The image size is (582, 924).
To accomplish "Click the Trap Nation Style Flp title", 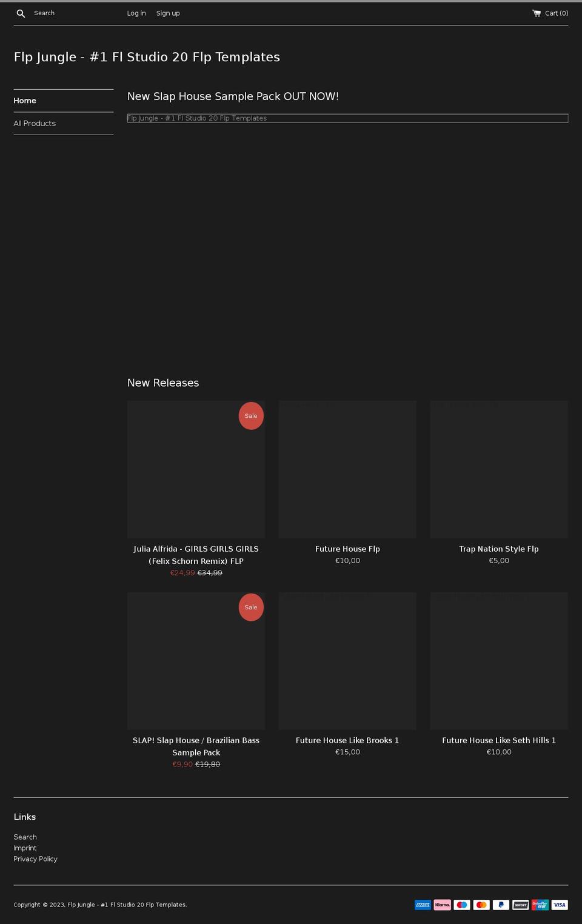I will (499, 549).
